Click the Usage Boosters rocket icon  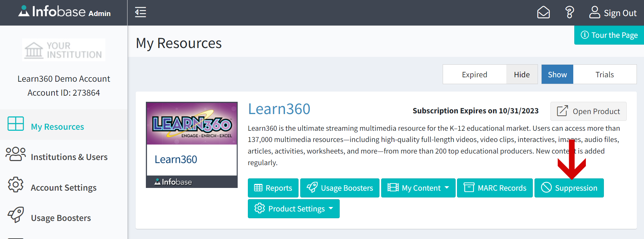point(15,215)
